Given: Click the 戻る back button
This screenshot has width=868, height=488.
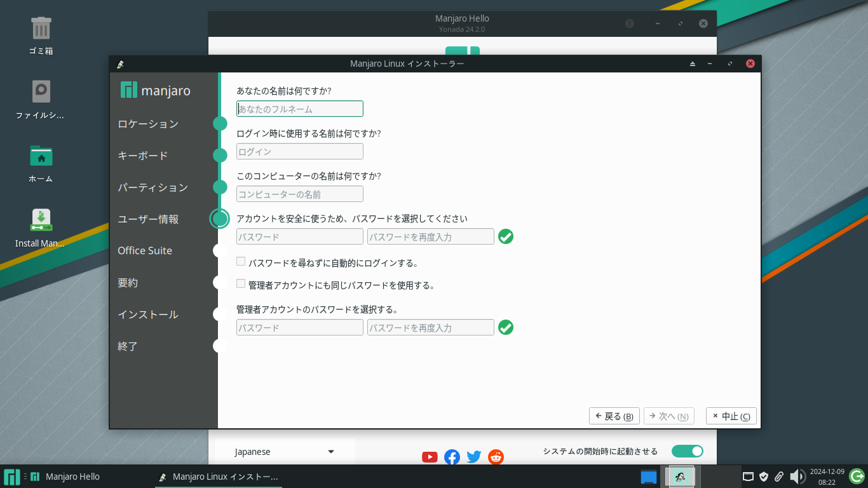Looking at the screenshot, I should click(x=614, y=416).
